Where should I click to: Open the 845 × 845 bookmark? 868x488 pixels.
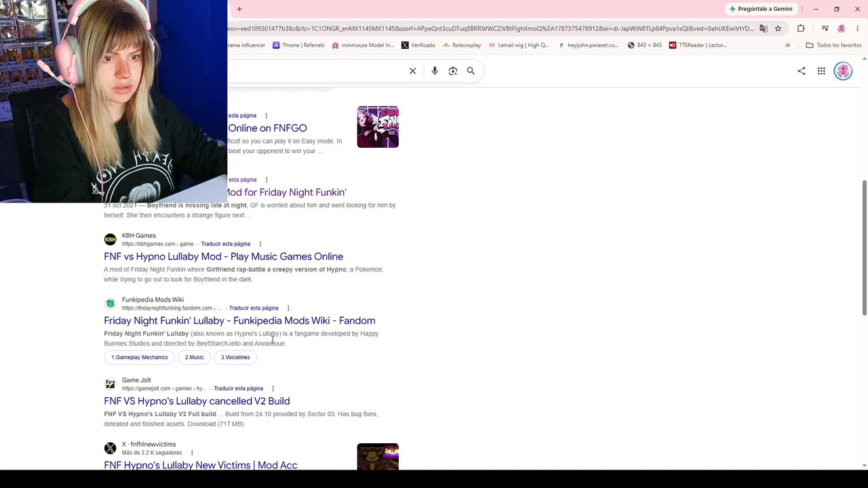click(644, 45)
